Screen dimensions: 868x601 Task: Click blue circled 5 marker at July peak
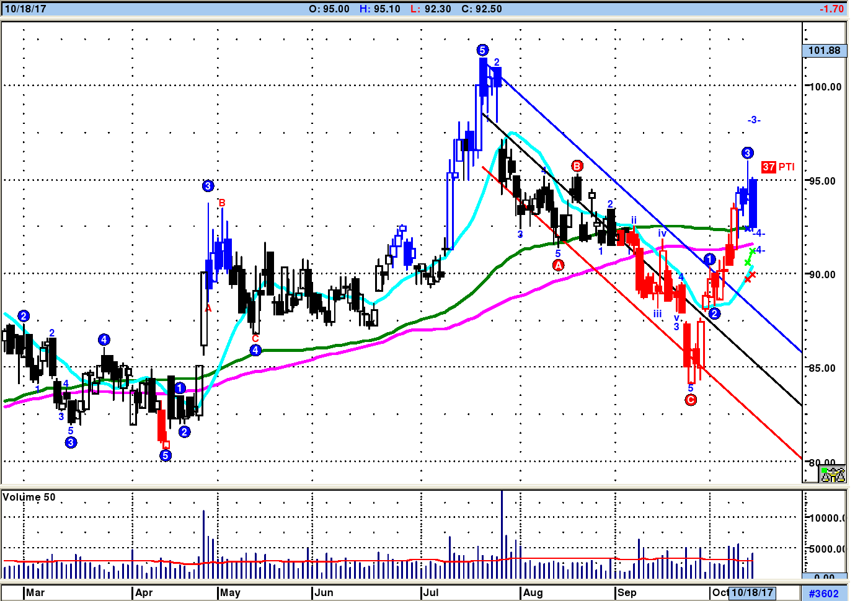[x=482, y=50]
